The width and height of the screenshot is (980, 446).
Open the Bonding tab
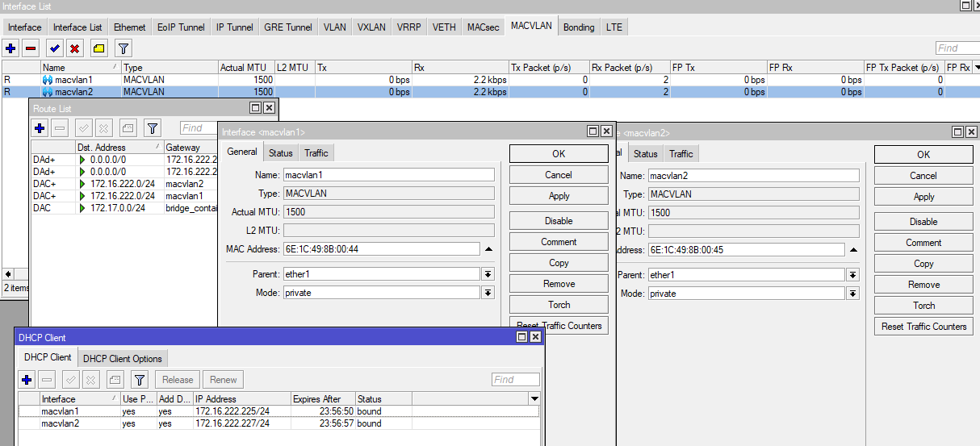pyautogui.click(x=579, y=27)
